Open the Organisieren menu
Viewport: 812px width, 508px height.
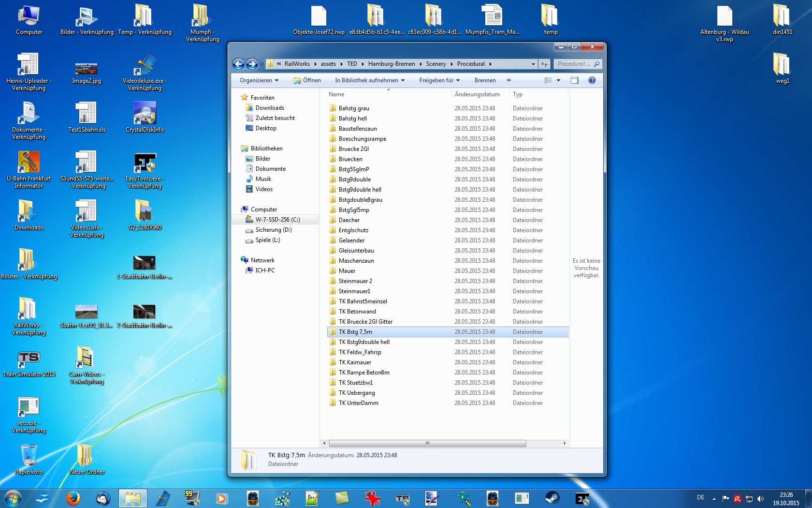[x=259, y=80]
